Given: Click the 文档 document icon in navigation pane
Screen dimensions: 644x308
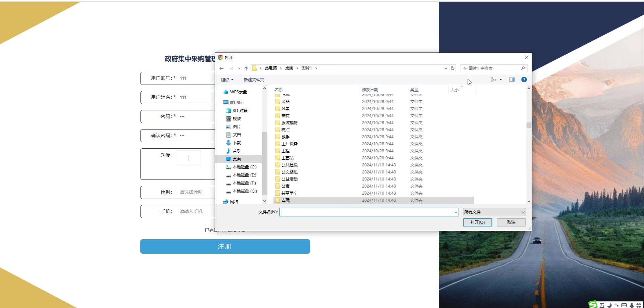Looking at the screenshot, I should [228, 135].
